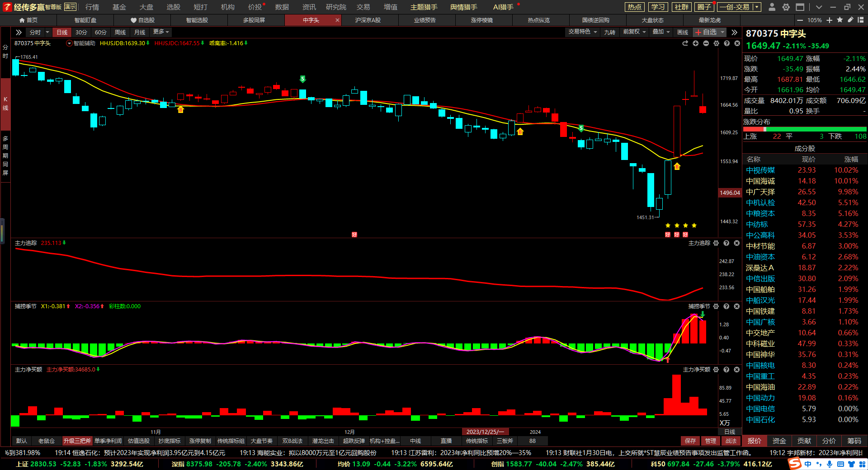Viewport: 868px width, 470px height.
Task: Switch chart to 日线 period
Action: click(x=62, y=32)
